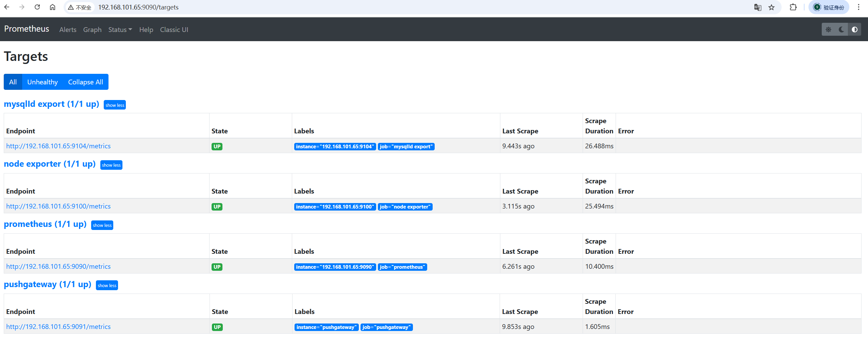The height and width of the screenshot is (348, 868).
Task: Open the browser home page icon
Action: click(52, 7)
